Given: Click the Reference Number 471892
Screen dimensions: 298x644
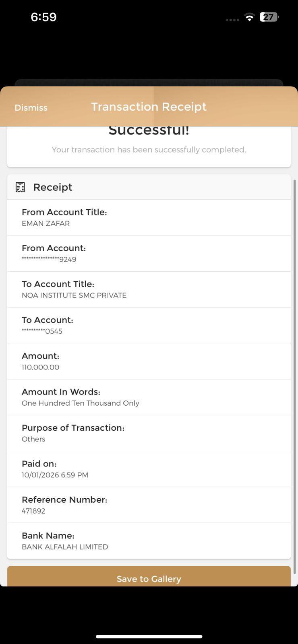Looking at the screenshot, I should (x=33, y=511).
